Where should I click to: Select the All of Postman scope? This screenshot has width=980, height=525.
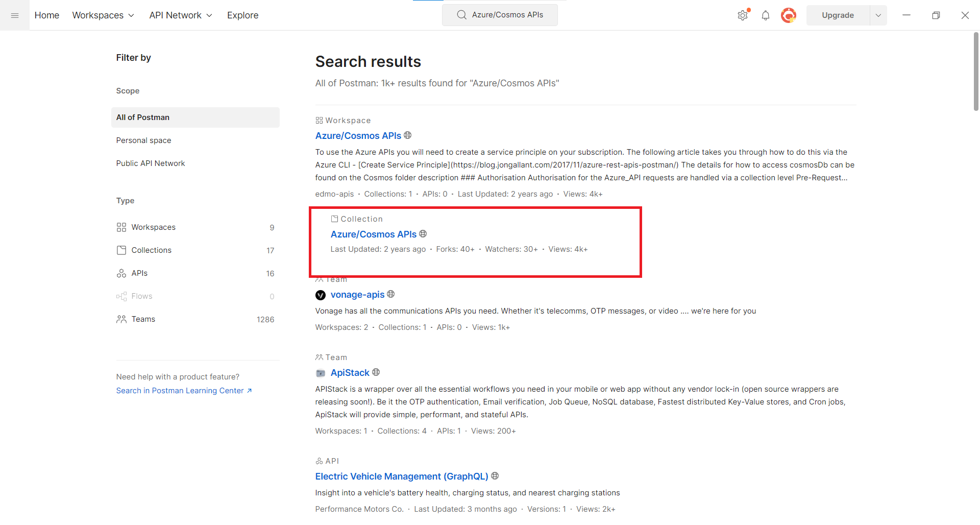[195, 117]
